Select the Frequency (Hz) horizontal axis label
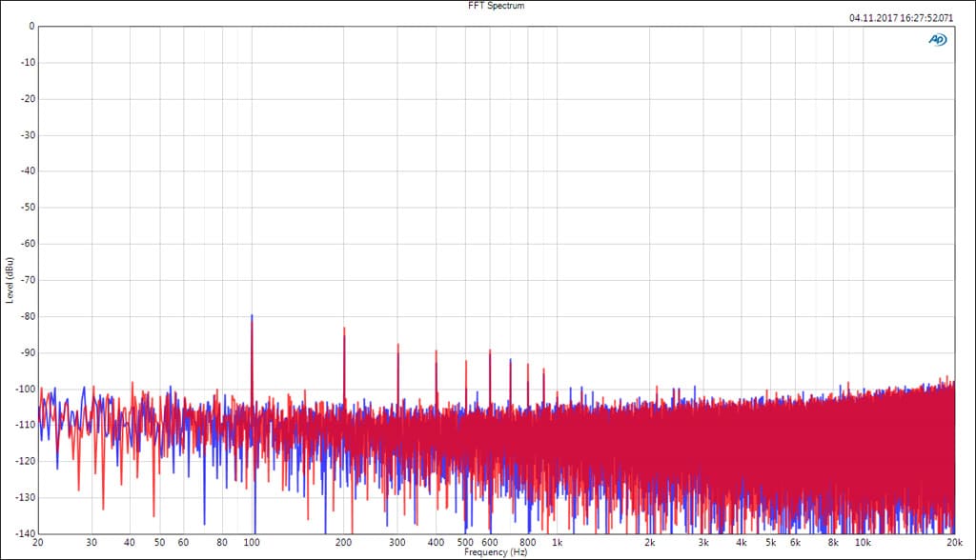Image resolution: width=976 pixels, height=560 pixels. [x=497, y=552]
